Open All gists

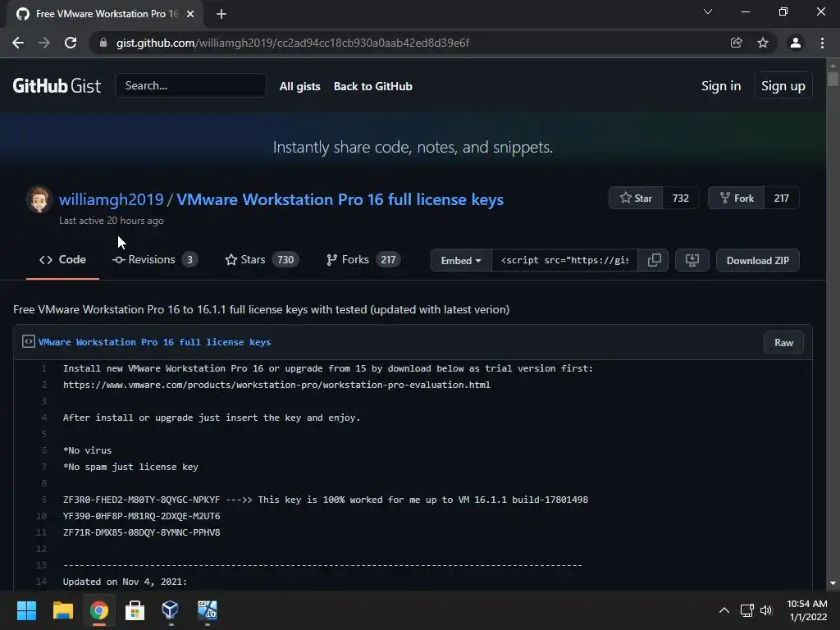coord(300,86)
